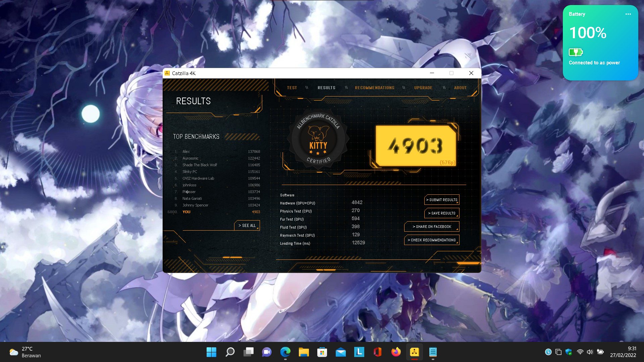Image resolution: width=644 pixels, height=362 pixels.
Task: Click the Loading Time value 12529
Action: point(358,243)
